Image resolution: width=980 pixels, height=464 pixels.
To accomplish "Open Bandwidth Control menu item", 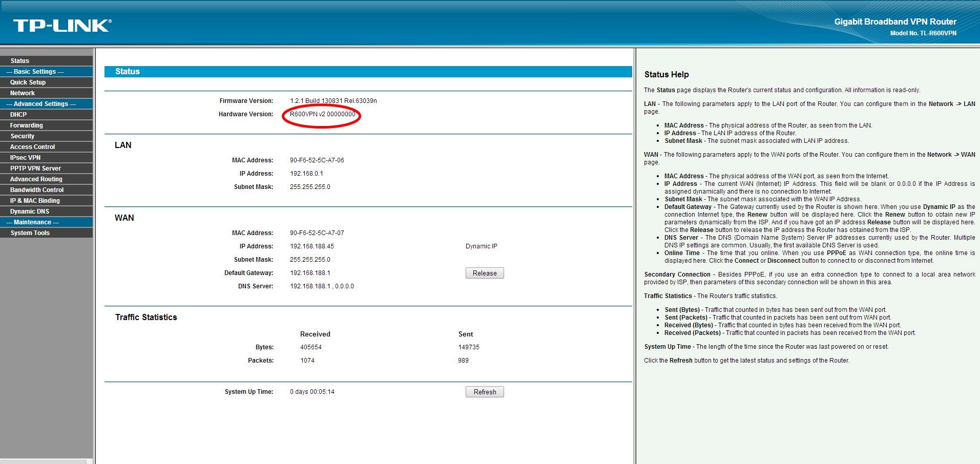I will 46,189.
